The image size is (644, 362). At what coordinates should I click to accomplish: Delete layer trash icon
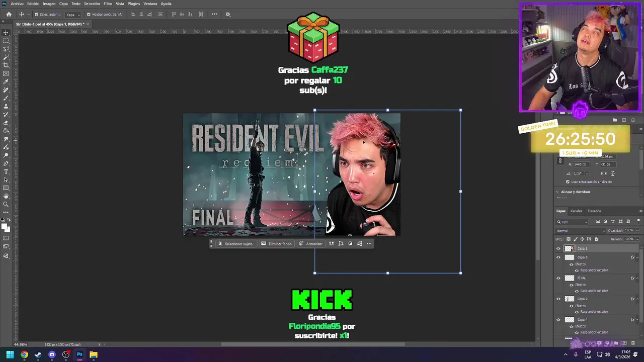(632, 343)
